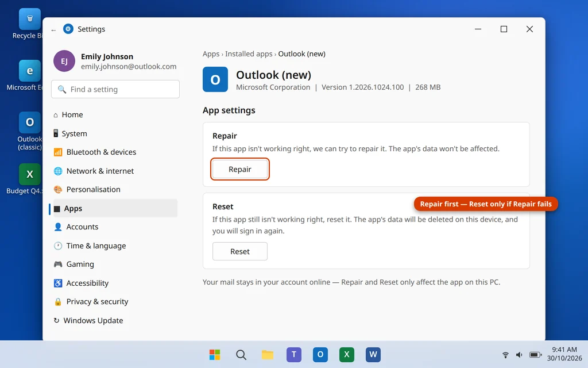Open File Explorer from taskbar
The image size is (588, 368).
click(268, 354)
